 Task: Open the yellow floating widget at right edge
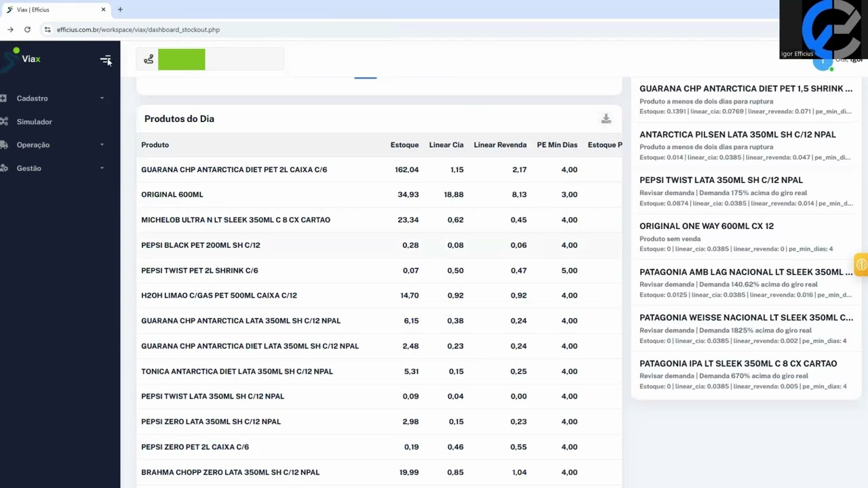click(x=861, y=264)
